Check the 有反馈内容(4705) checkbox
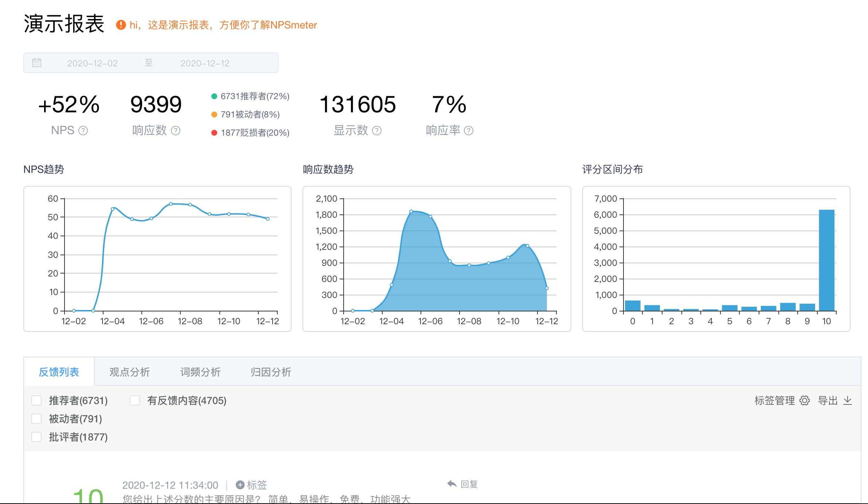 click(135, 400)
